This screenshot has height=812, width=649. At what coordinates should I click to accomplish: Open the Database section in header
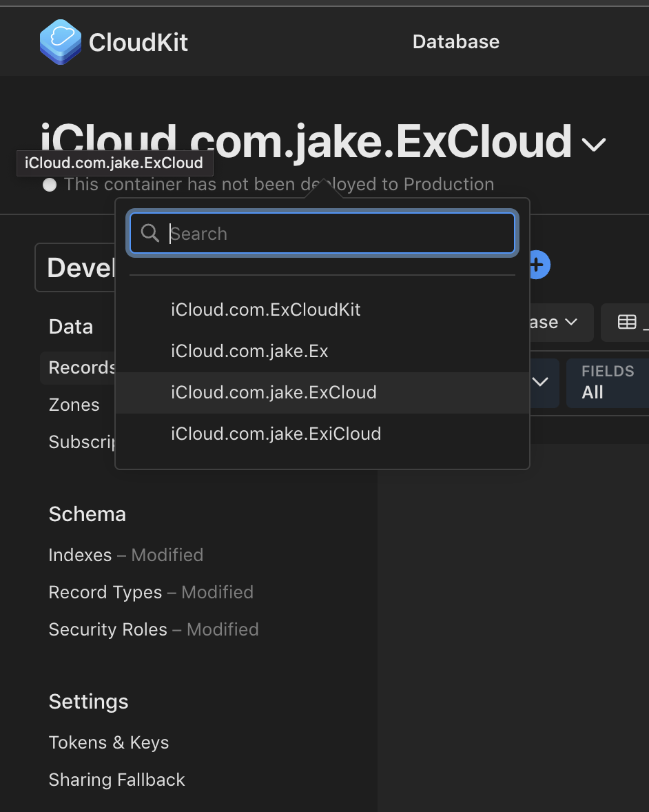point(456,42)
